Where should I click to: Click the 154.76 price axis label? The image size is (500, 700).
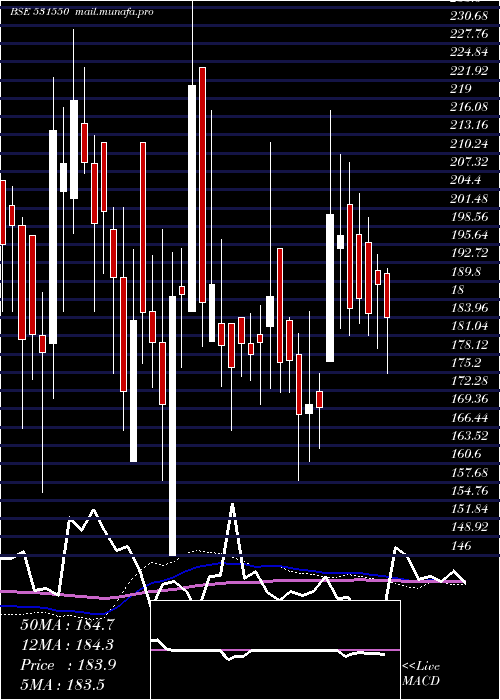coord(469,490)
